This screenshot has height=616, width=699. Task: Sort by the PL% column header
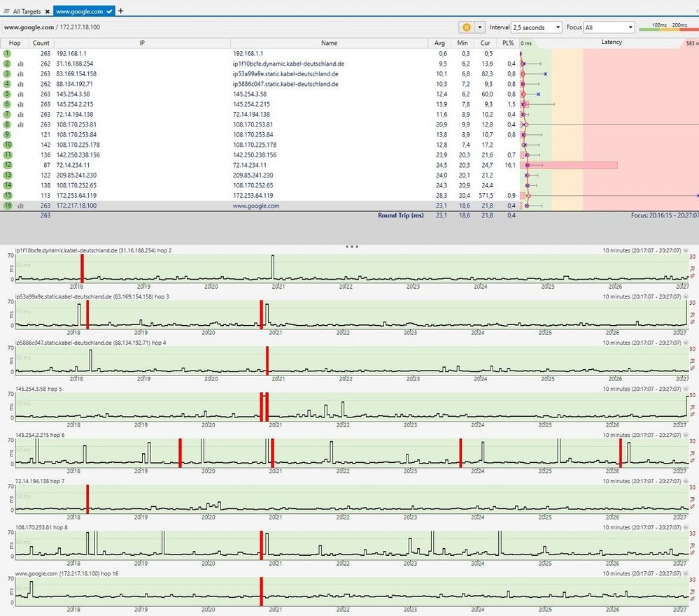(x=509, y=43)
